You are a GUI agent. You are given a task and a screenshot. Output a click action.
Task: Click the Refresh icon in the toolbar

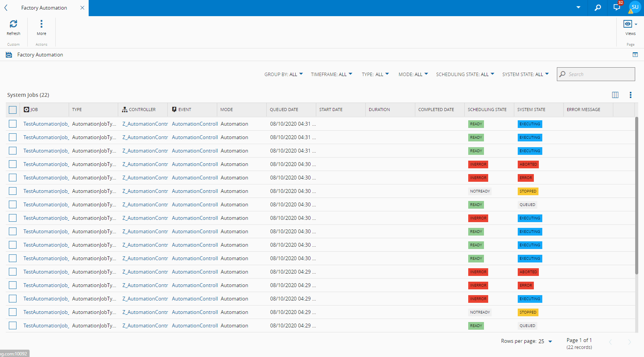[x=13, y=24]
